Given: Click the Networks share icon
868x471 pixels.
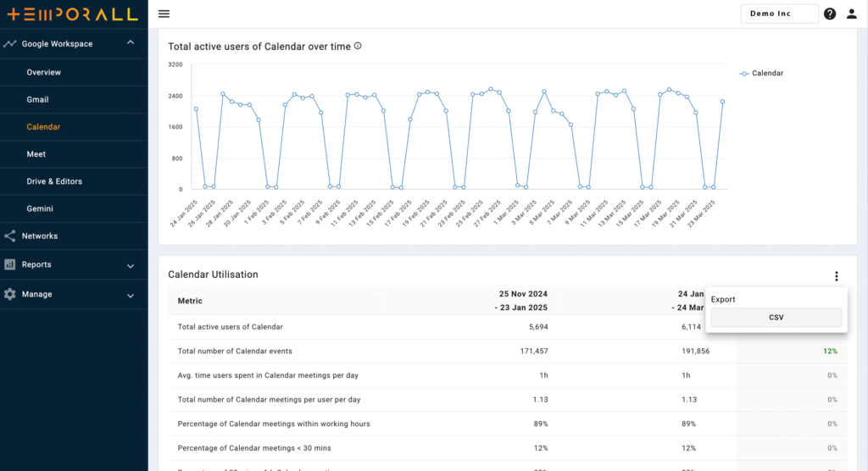Looking at the screenshot, I should (x=9, y=236).
